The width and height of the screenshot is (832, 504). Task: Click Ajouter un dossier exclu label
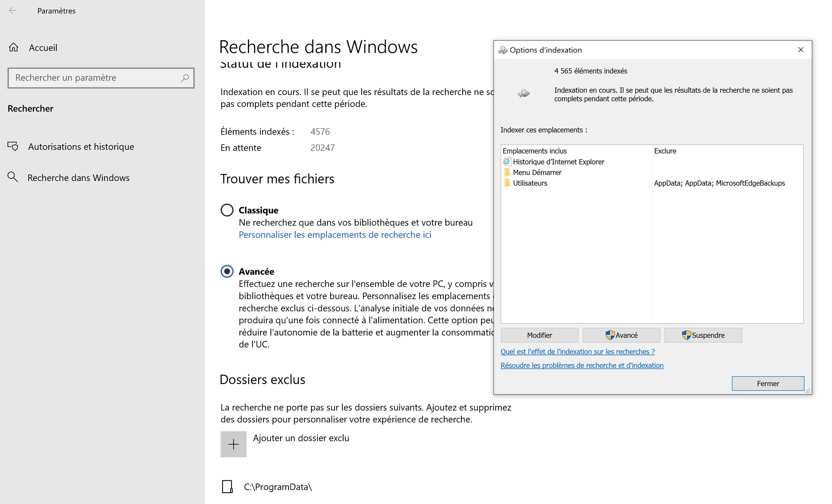click(301, 438)
